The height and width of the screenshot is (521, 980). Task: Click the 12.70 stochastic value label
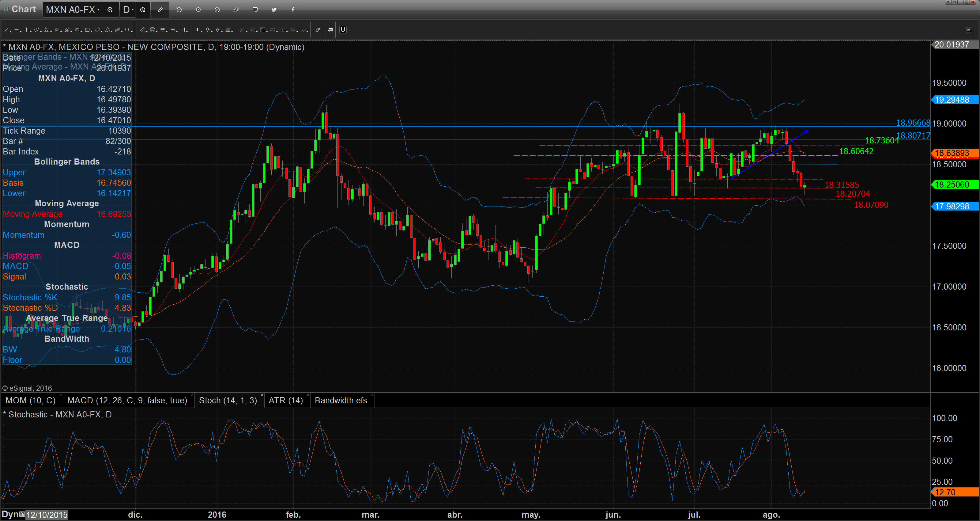955,492
